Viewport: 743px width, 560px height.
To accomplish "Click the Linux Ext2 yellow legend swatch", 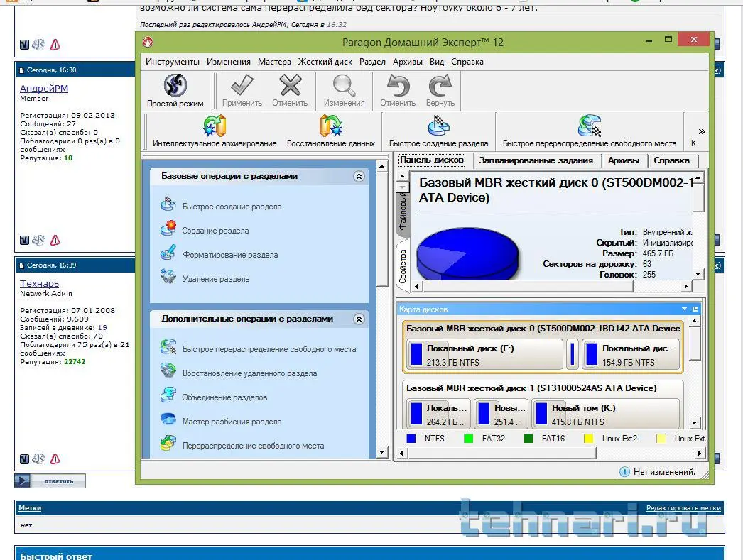I will (589, 439).
